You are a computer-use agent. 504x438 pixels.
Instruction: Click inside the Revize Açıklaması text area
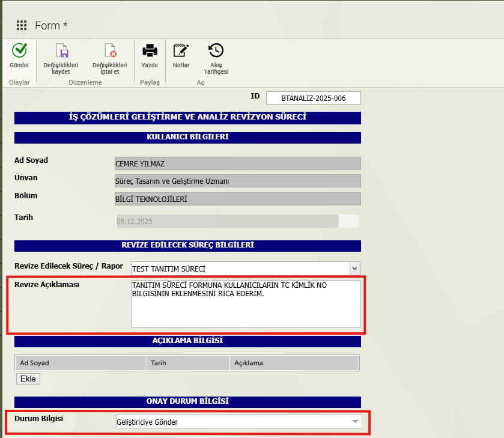245,303
